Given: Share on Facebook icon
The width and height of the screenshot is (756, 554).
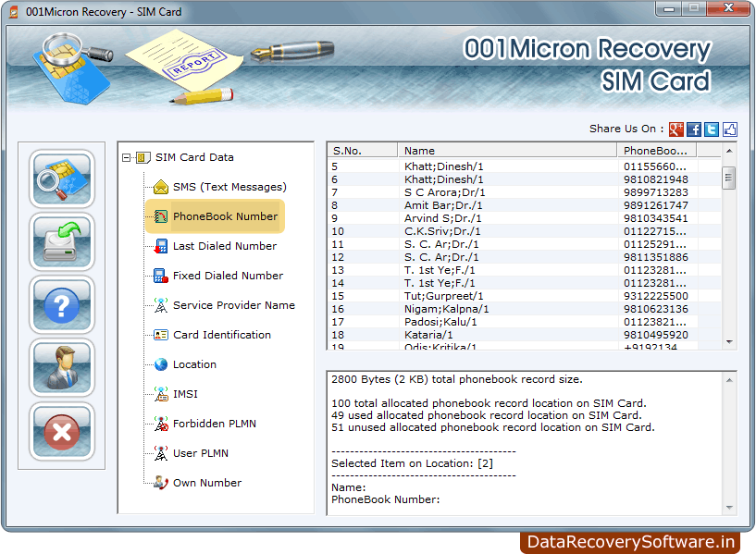Looking at the screenshot, I should coord(694,129).
